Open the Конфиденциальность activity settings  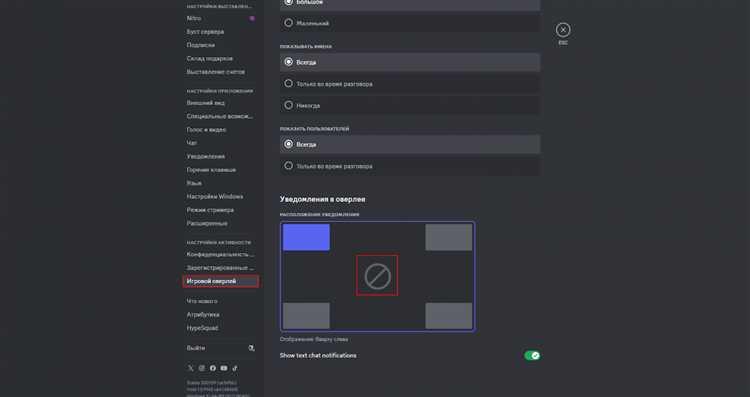point(221,254)
